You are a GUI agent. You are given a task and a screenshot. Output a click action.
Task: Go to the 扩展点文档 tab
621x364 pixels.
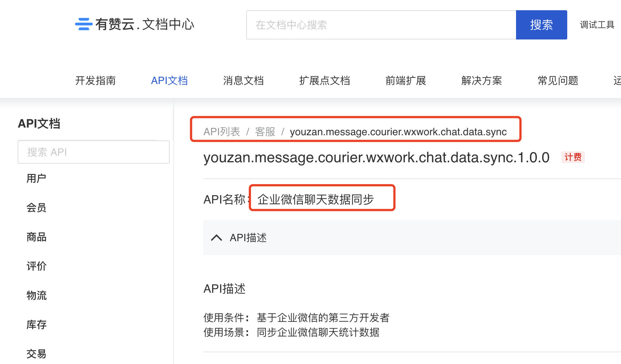324,80
